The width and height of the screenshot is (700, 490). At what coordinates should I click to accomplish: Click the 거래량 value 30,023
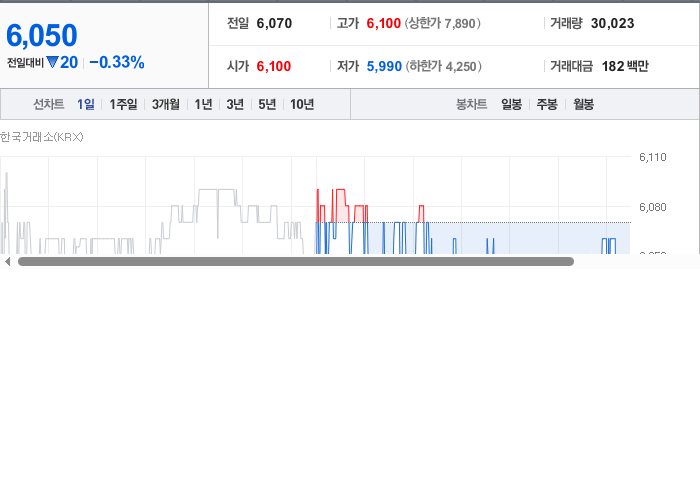click(x=612, y=23)
